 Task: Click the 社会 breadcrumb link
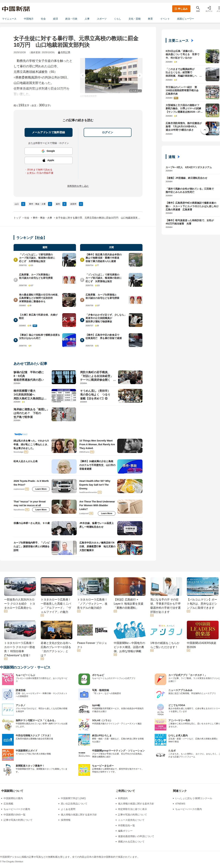(x=27, y=218)
